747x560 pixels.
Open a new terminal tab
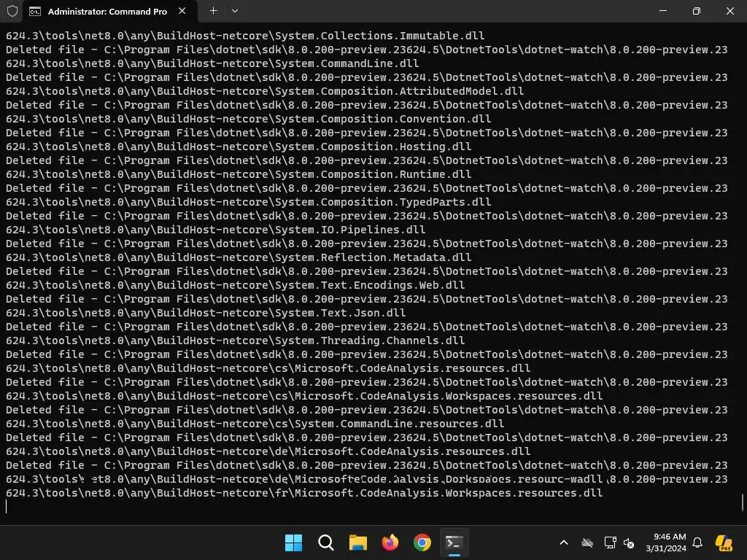214,11
